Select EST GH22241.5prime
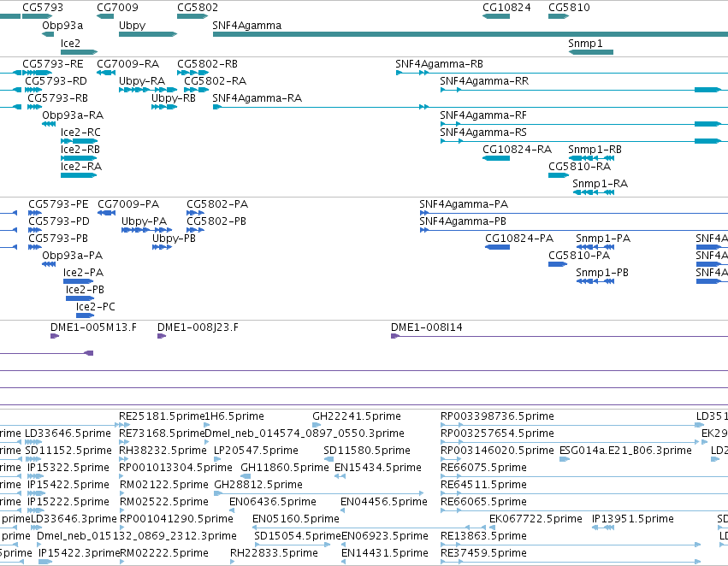The image size is (728, 566). point(357,416)
